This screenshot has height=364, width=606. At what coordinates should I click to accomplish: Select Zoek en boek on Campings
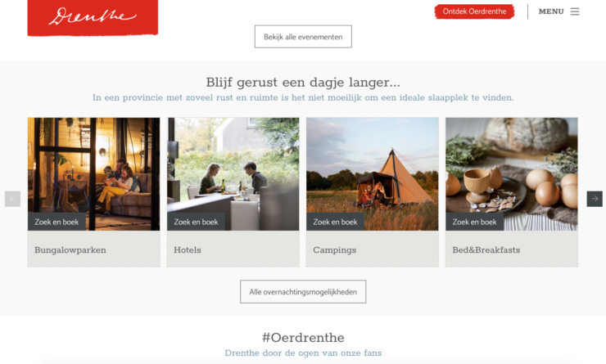[335, 222]
